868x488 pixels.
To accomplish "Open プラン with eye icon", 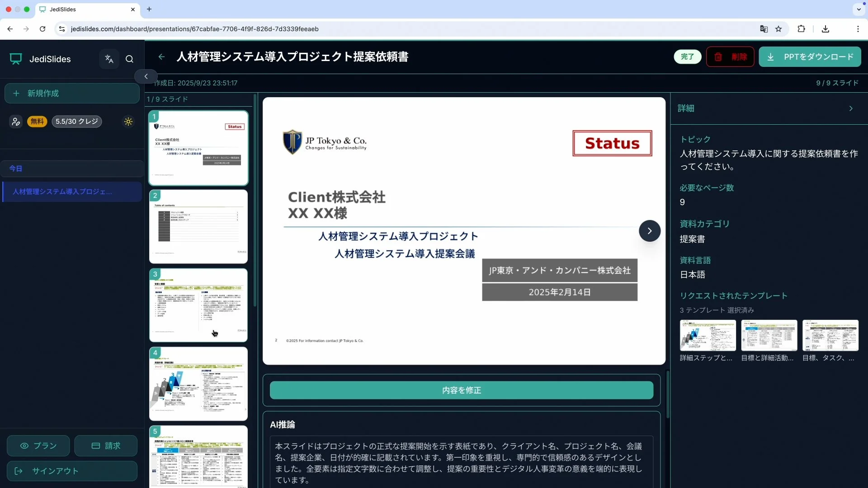I will 38,446.
